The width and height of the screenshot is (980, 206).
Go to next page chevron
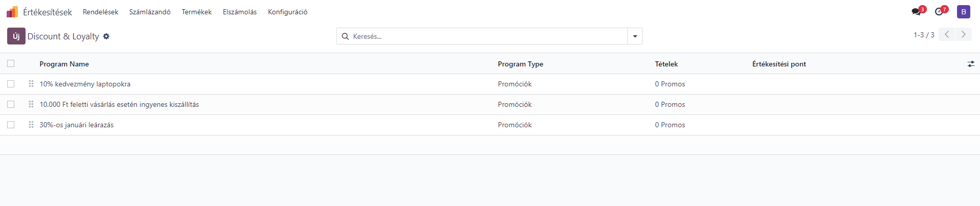pyautogui.click(x=963, y=35)
